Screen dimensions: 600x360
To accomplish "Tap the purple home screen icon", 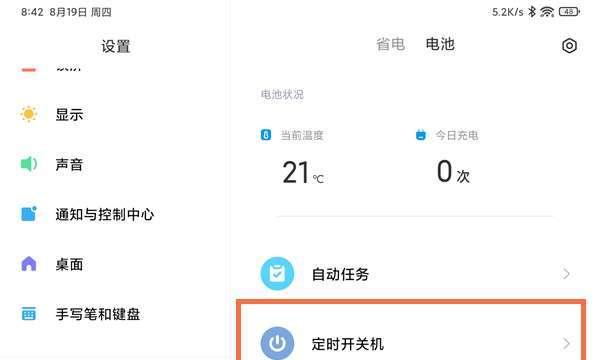I will click(29, 264).
